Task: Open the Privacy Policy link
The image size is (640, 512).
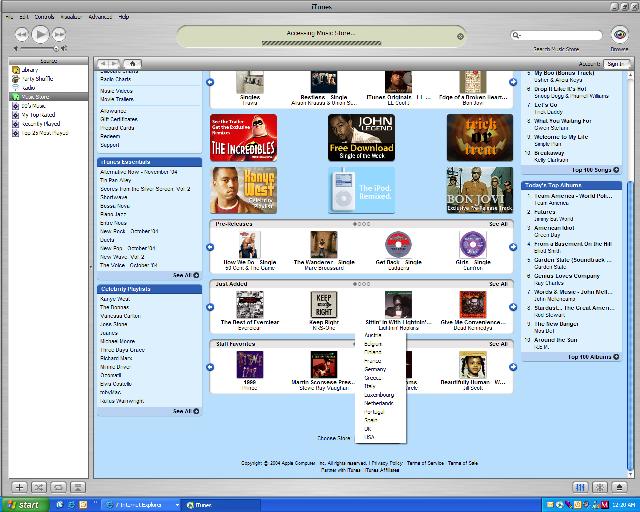Action: tap(387, 463)
